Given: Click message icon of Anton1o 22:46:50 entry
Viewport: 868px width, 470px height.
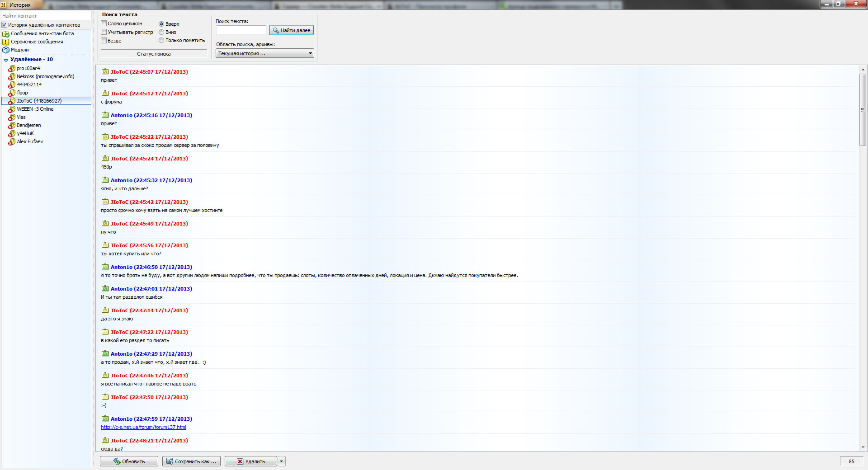Looking at the screenshot, I should pyautogui.click(x=105, y=267).
